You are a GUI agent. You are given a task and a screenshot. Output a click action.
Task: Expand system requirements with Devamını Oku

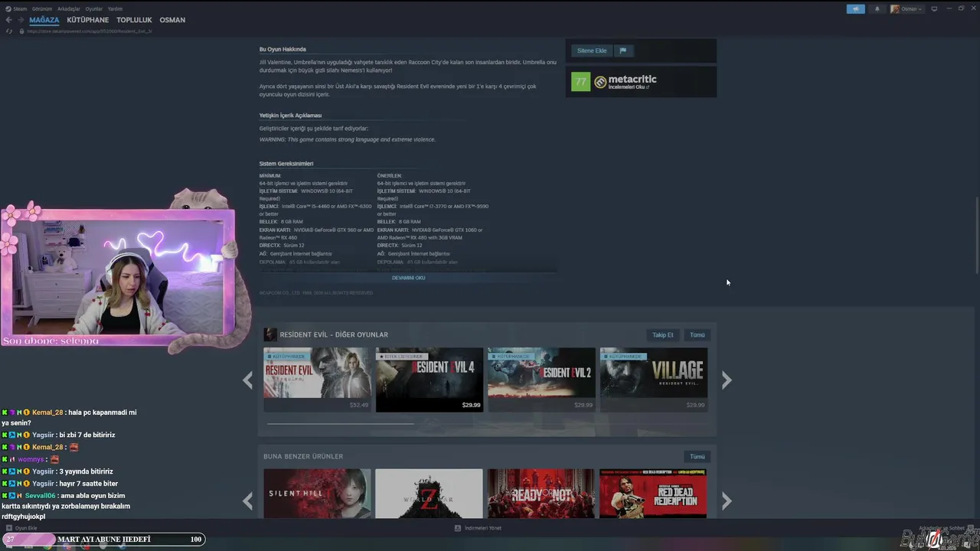click(x=408, y=278)
